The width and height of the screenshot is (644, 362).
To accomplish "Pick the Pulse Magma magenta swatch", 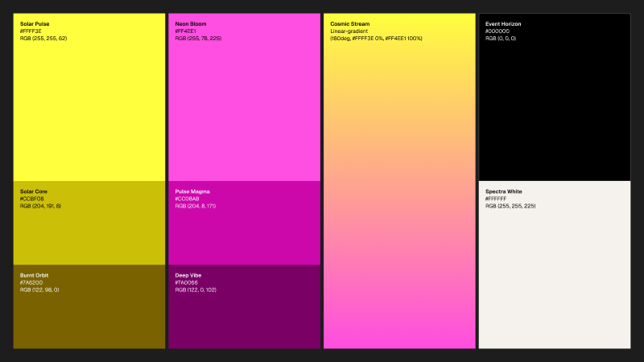I will point(245,223).
